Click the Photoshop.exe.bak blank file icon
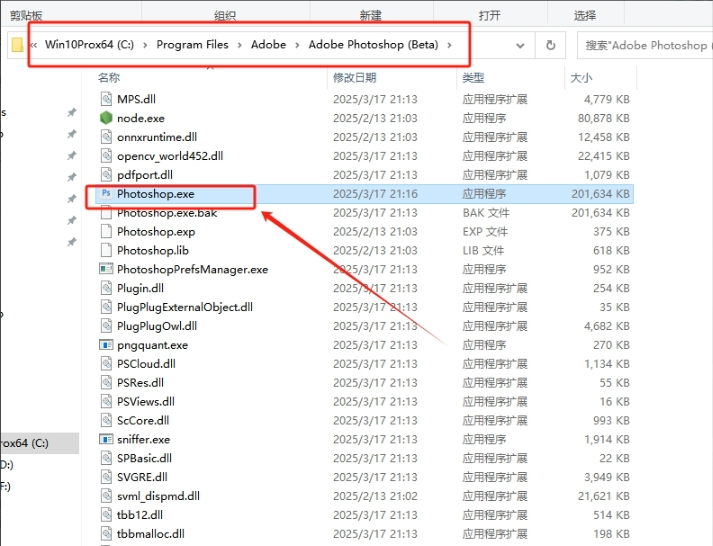This screenshot has width=713, height=546. coord(106,213)
